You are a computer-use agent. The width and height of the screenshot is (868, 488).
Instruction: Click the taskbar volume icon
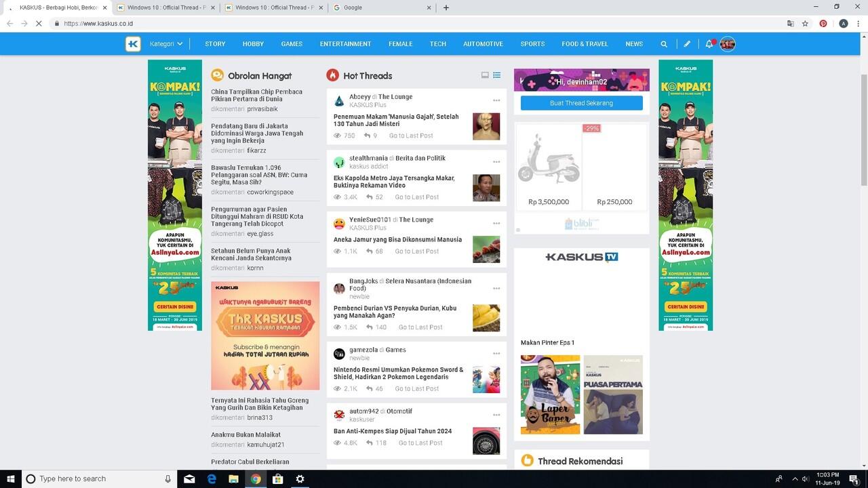point(805,479)
